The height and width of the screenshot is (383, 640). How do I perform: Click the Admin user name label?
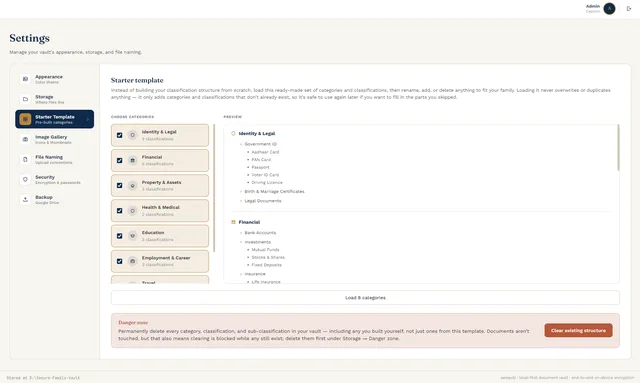(593, 6)
